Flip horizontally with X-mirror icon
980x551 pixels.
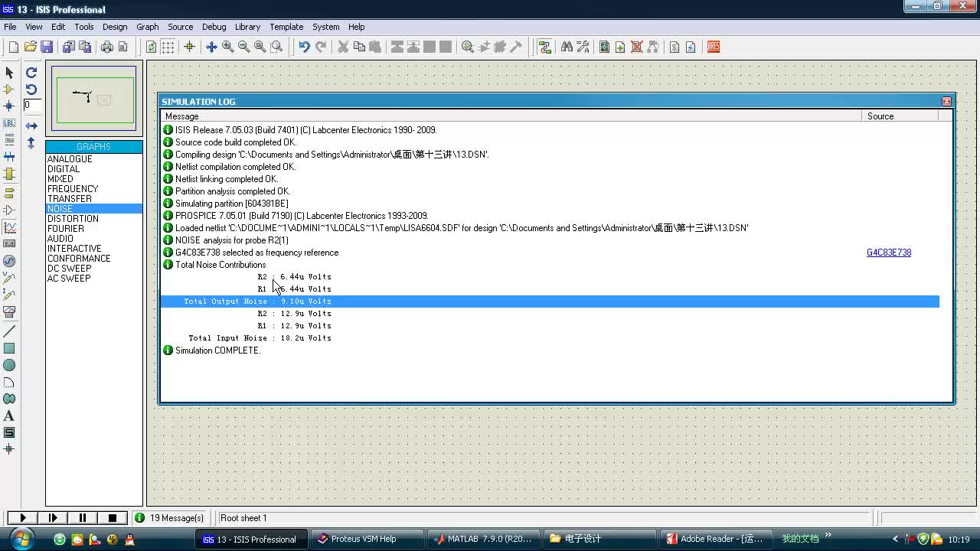[31, 126]
